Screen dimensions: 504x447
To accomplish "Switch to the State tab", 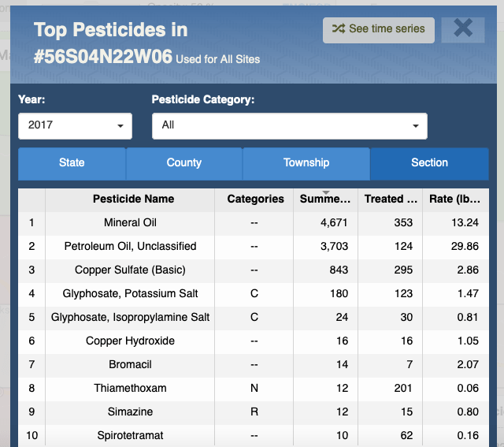I will 72,163.
